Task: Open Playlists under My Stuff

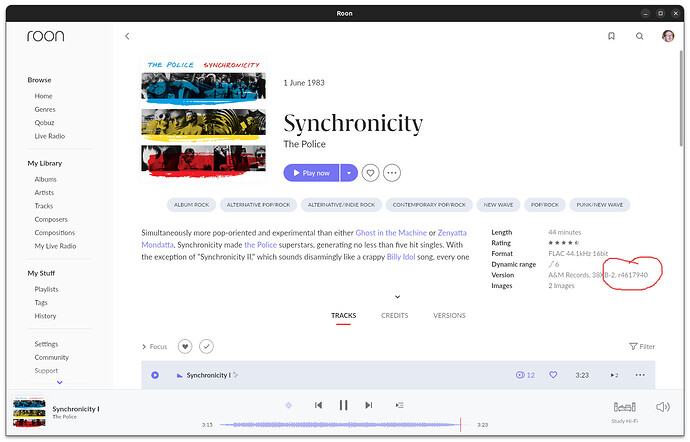Action: click(x=46, y=290)
